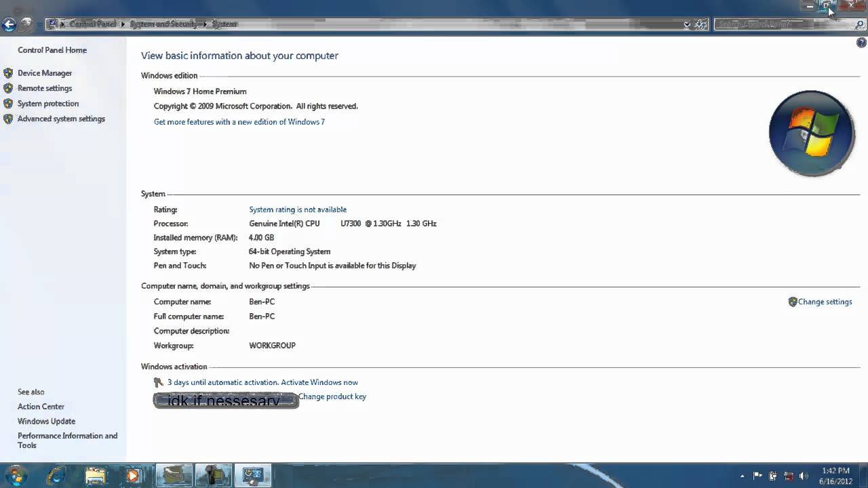Open Windows Update link
The height and width of the screenshot is (488, 868).
tap(46, 422)
